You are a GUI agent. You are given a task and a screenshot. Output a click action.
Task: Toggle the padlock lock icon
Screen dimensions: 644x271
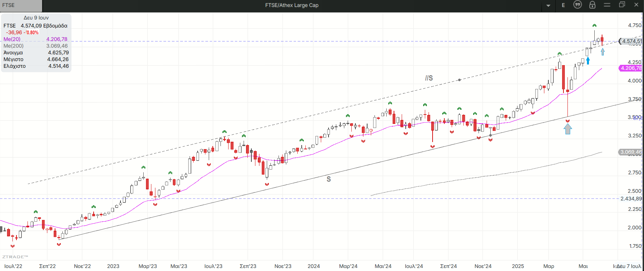click(592, 5)
